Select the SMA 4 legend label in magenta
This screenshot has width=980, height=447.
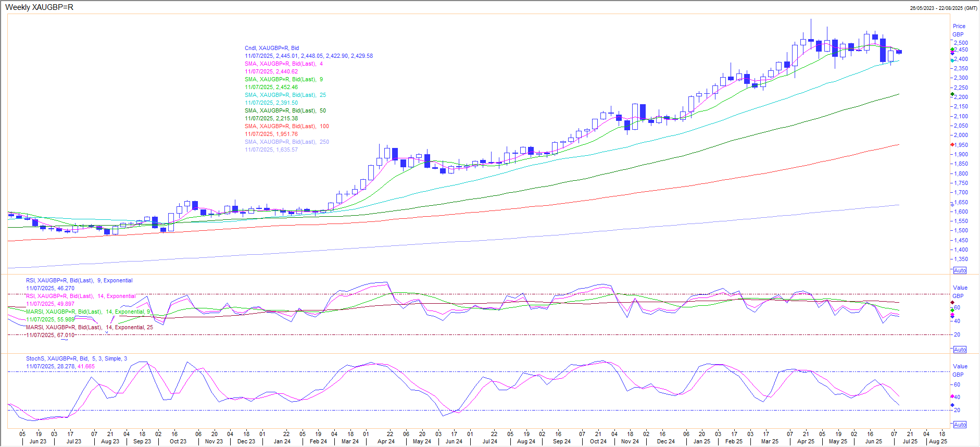point(284,64)
